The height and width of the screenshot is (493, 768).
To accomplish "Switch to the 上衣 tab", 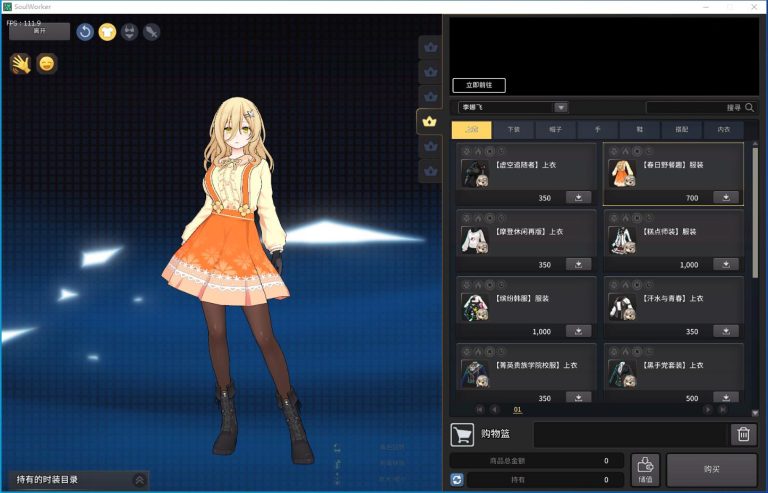I will click(472, 130).
